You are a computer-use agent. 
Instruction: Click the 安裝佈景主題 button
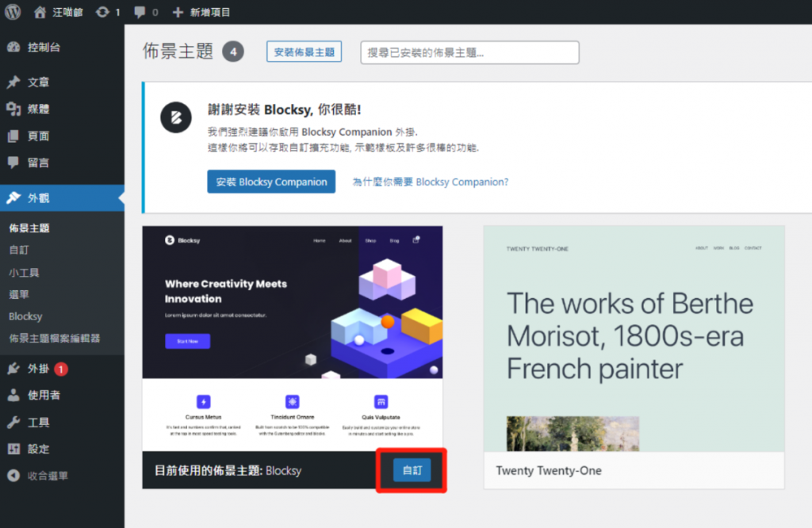(x=304, y=52)
